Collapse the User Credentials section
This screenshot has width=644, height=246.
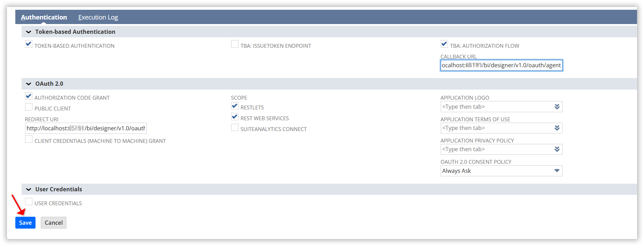[29, 189]
